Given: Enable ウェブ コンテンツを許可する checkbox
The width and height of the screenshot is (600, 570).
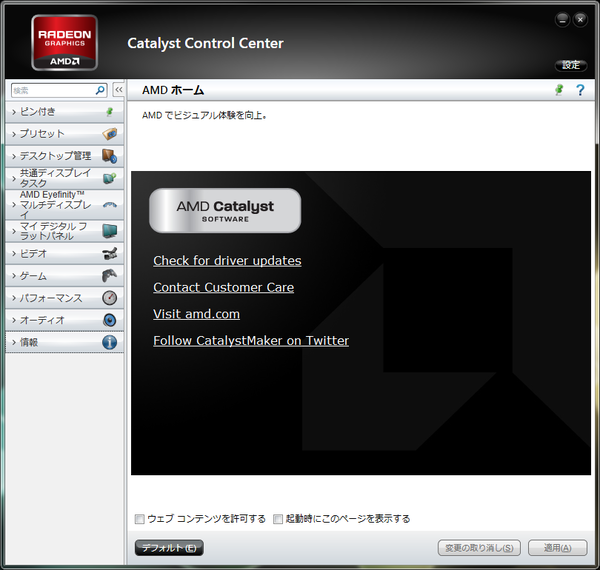Looking at the screenshot, I should pyautogui.click(x=140, y=519).
